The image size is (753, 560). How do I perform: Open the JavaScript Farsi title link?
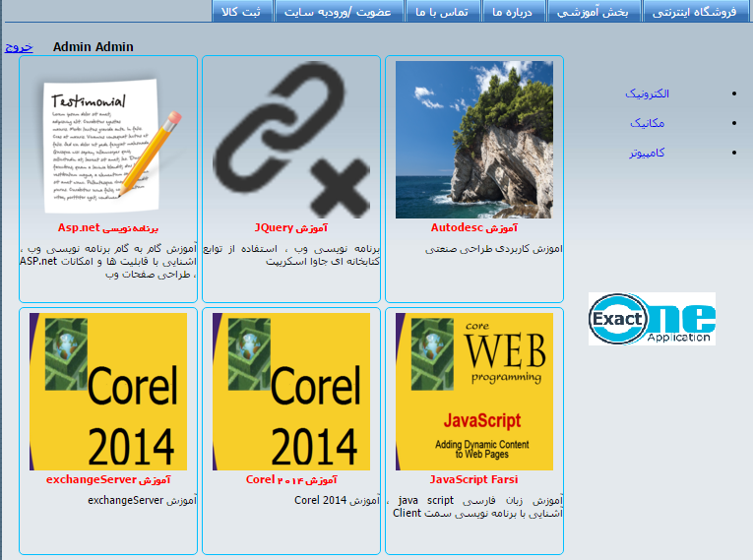pyautogui.click(x=474, y=479)
